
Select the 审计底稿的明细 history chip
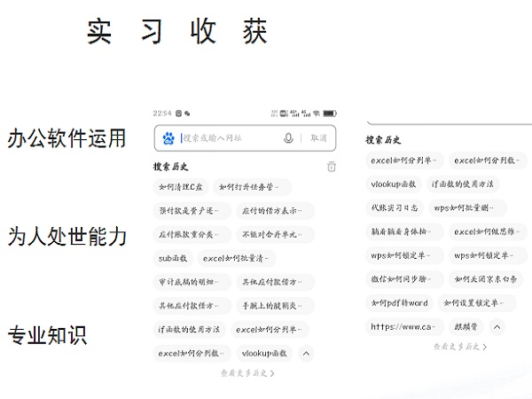pyautogui.click(x=192, y=282)
